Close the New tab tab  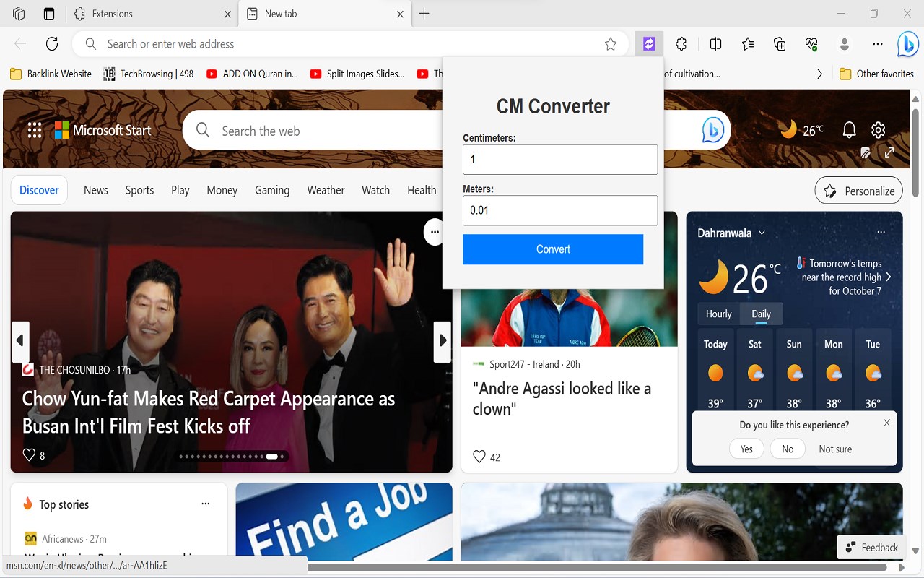[x=401, y=14]
